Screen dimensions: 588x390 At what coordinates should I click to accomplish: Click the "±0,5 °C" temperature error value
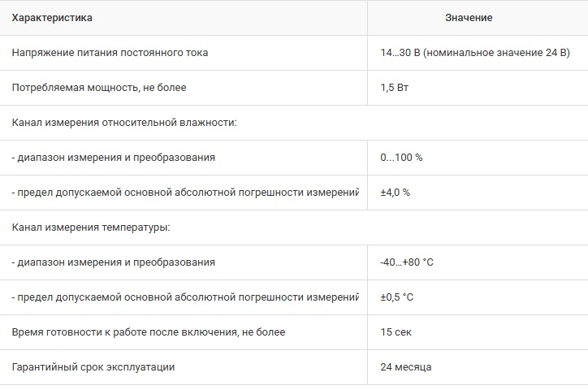coord(396,297)
